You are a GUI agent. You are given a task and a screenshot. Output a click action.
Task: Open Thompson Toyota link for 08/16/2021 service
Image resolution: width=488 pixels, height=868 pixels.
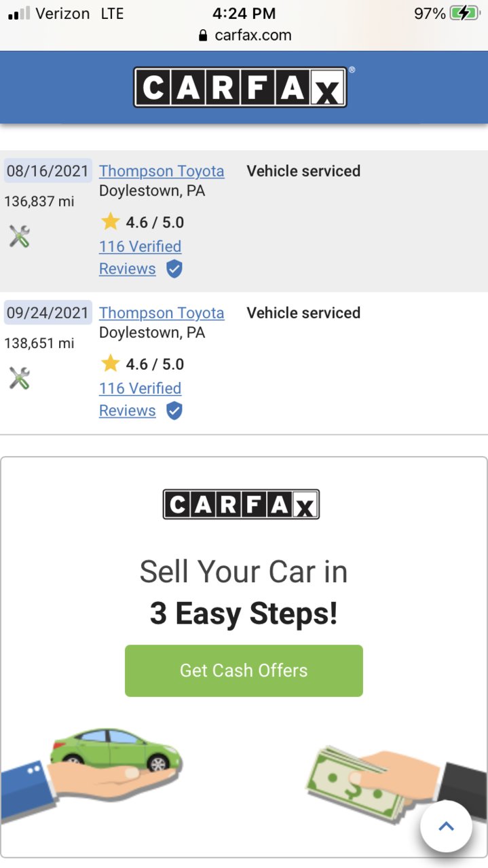point(162,171)
